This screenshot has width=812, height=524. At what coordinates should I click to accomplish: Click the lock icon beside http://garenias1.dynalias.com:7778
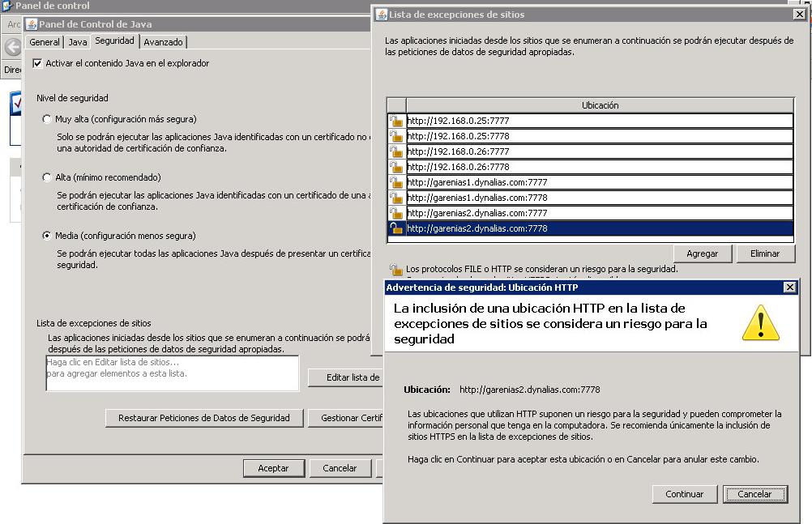396,198
